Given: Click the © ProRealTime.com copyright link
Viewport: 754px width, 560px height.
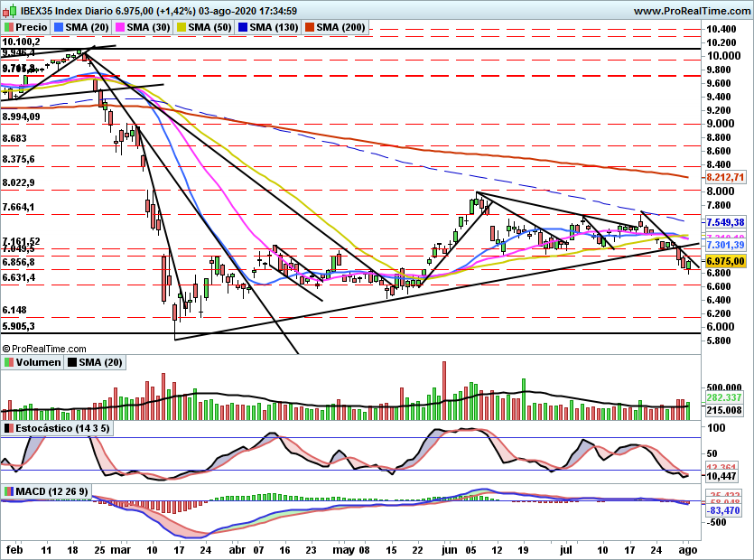Looking at the screenshot, I should click(x=45, y=347).
